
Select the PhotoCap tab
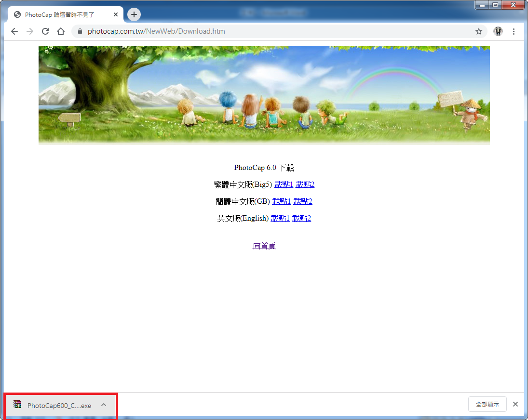tap(66, 14)
